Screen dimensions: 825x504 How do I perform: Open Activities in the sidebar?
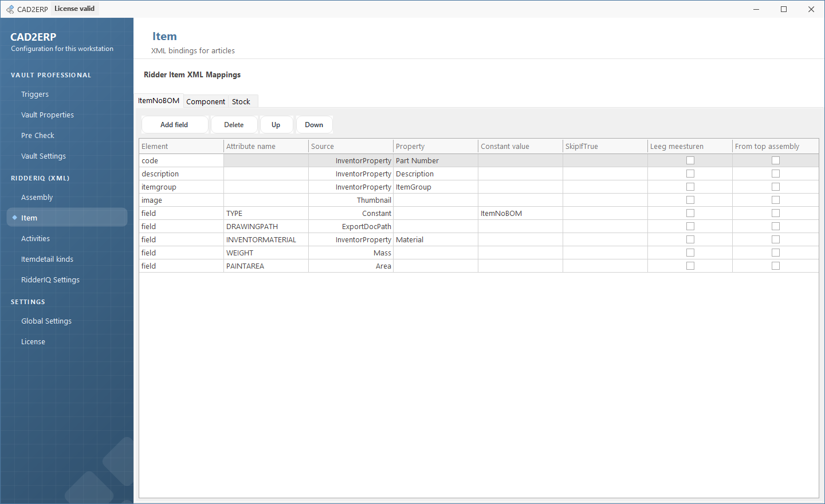[x=67, y=239]
